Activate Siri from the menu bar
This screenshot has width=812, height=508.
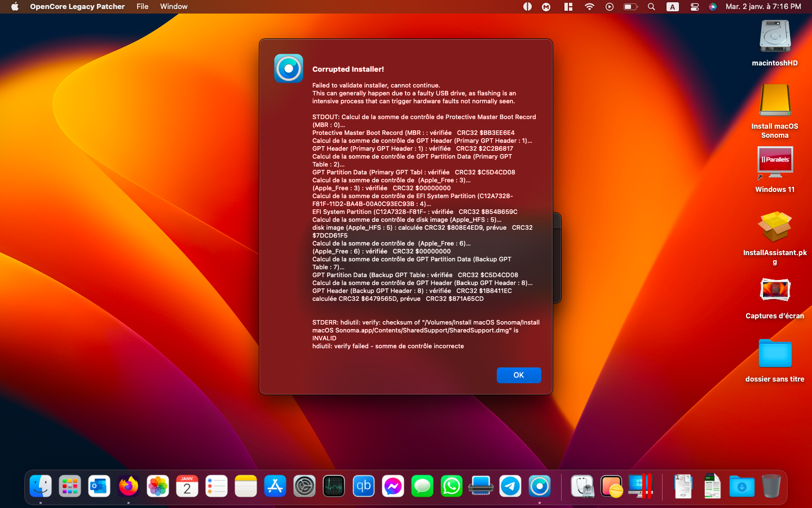713,7
